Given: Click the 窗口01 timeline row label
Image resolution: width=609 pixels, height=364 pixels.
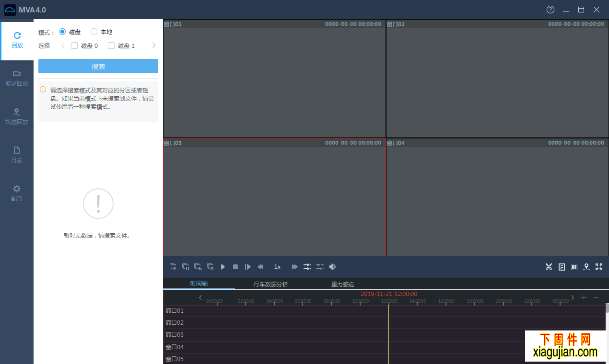Looking at the screenshot, I should (x=175, y=311).
